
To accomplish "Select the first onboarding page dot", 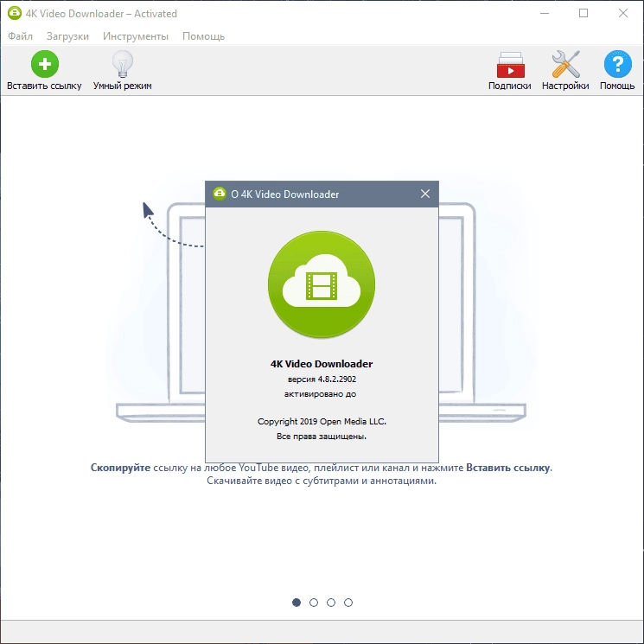I will [x=296, y=603].
